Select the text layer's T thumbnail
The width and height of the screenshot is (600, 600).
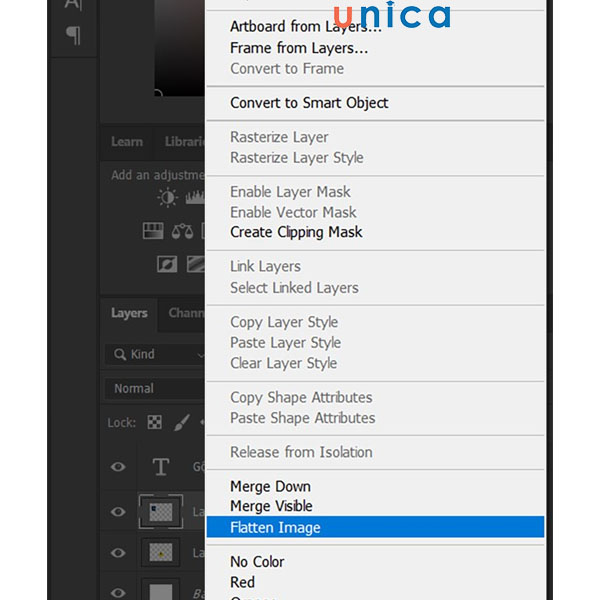click(x=160, y=467)
